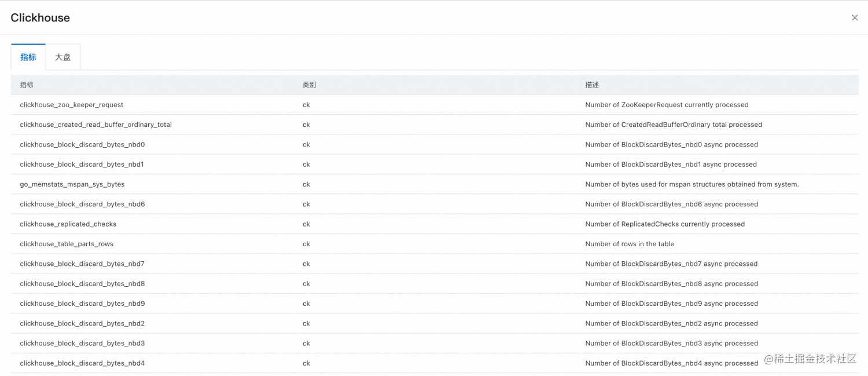Close the Clickhouse dialog with X icon
This screenshot has width=868, height=376.
pos(855,18)
